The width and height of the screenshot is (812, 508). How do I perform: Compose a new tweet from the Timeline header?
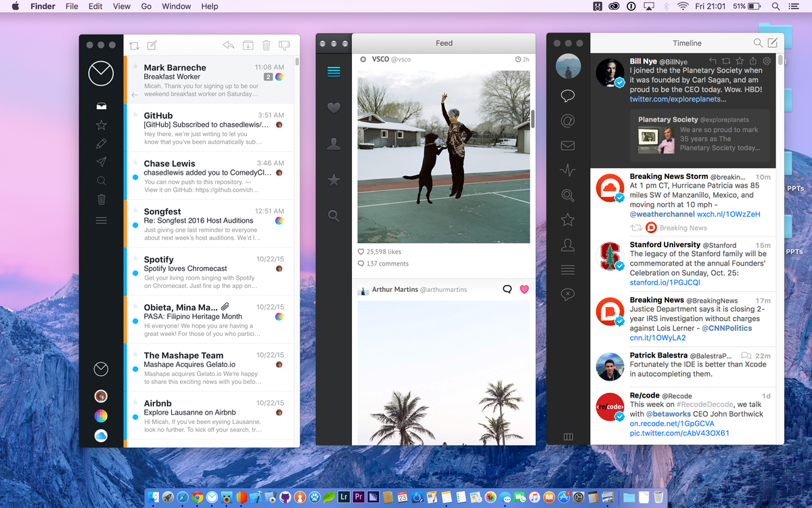point(773,43)
